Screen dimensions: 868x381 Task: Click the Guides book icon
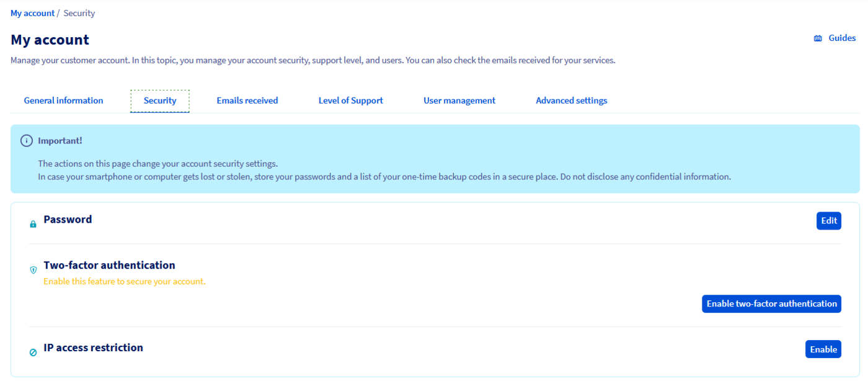pos(818,37)
